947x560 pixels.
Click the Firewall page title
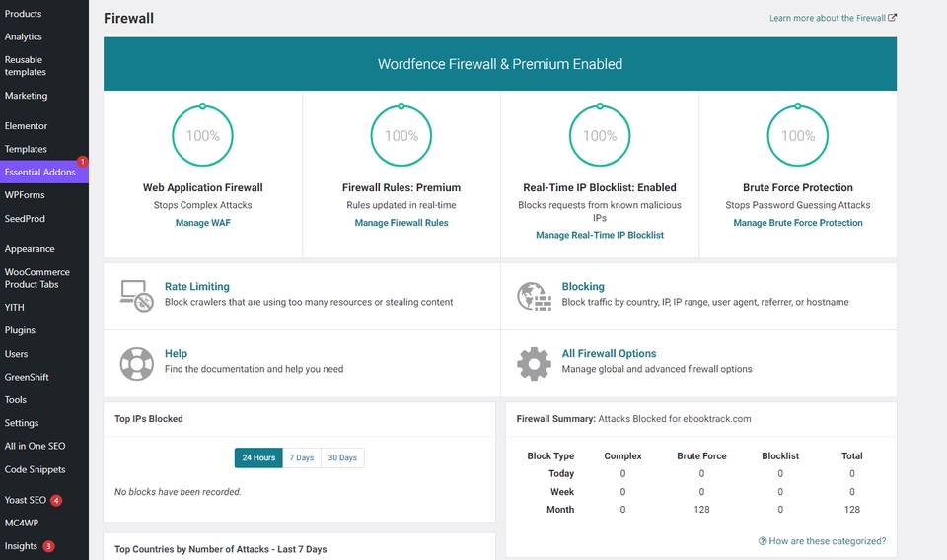(x=128, y=18)
